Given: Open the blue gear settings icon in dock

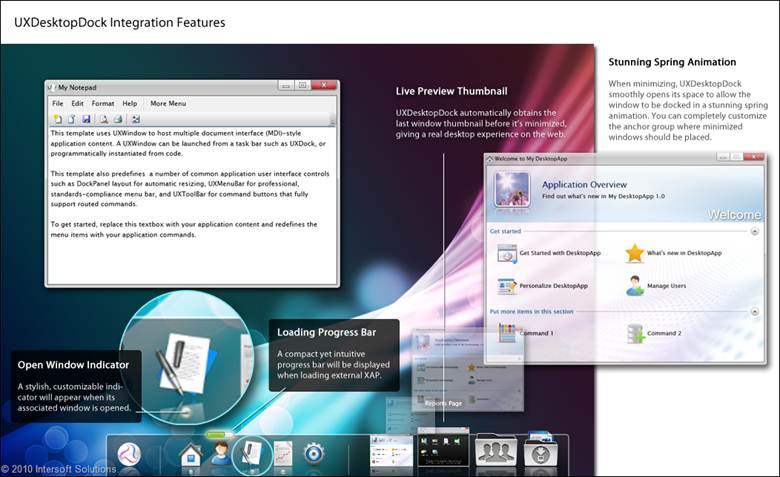Looking at the screenshot, I should pyautogui.click(x=314, y=454).
